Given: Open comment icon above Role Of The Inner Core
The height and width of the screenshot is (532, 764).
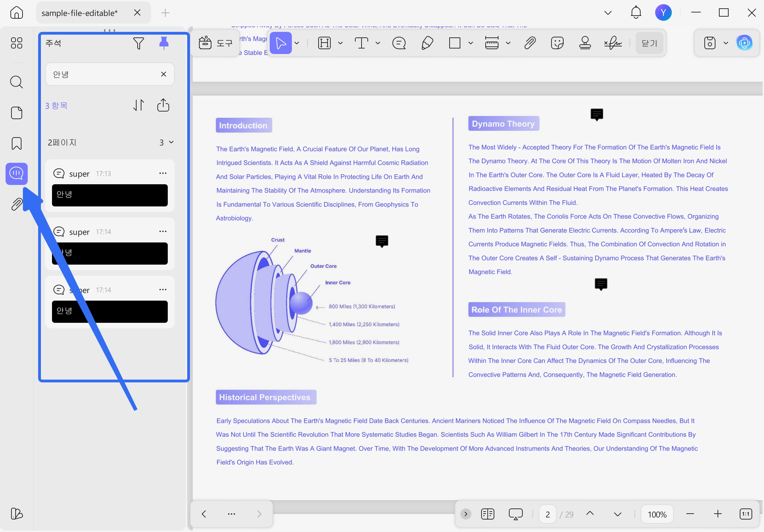Looking at the screenshot, I should (601, 284).
